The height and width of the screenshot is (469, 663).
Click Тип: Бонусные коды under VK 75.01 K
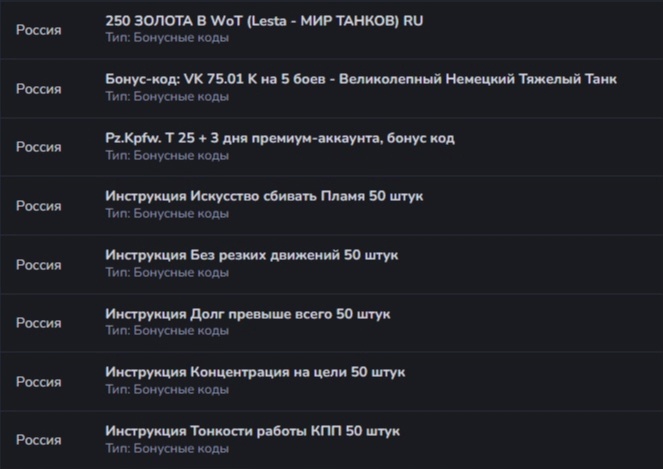pyautogui.click(x=167, y=96)
